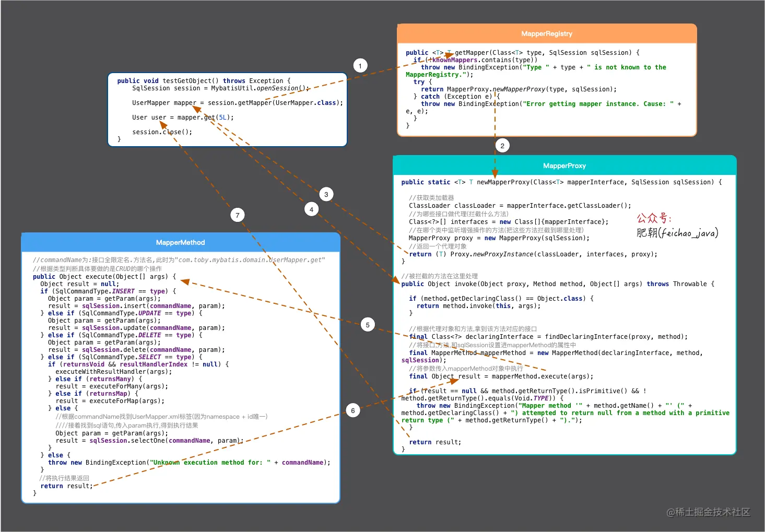Click the 稀土掘金技术社区 watermark
765x532 pixels.
708,512
